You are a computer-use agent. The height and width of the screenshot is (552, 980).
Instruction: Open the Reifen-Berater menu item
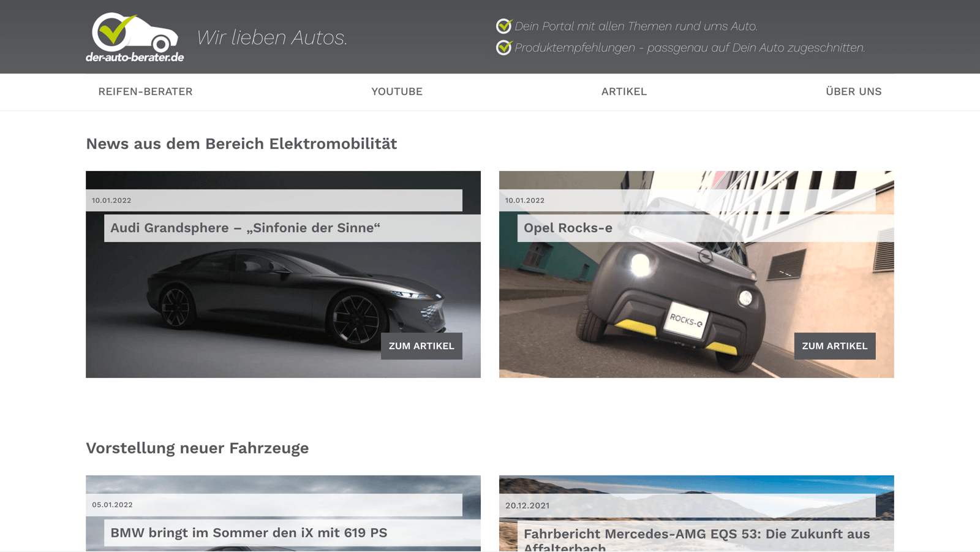tap(145, 92)
